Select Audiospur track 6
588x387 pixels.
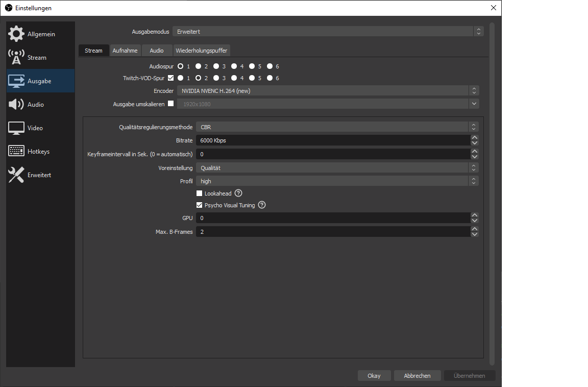pyautogui.click(x=269, y=66)
